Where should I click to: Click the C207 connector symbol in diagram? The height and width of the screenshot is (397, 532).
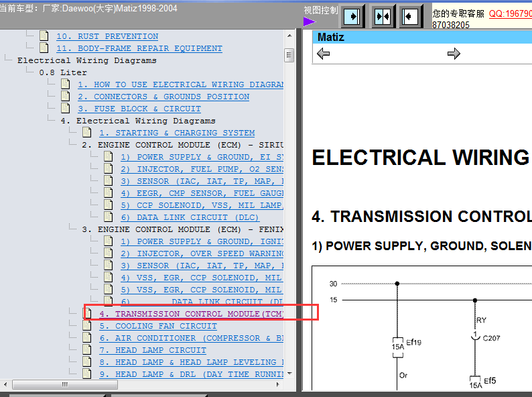[475, 337]
